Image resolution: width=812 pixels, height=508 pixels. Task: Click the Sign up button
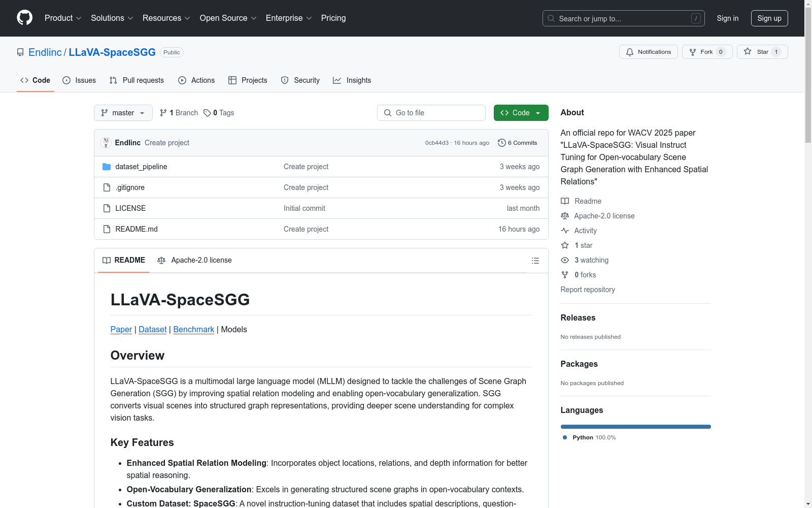tap(769, 18)
